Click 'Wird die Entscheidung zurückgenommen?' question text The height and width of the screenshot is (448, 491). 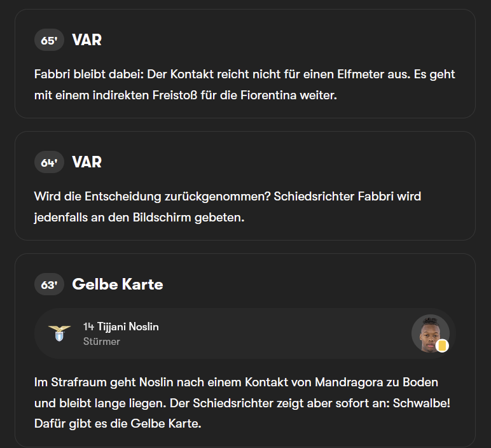153,196
